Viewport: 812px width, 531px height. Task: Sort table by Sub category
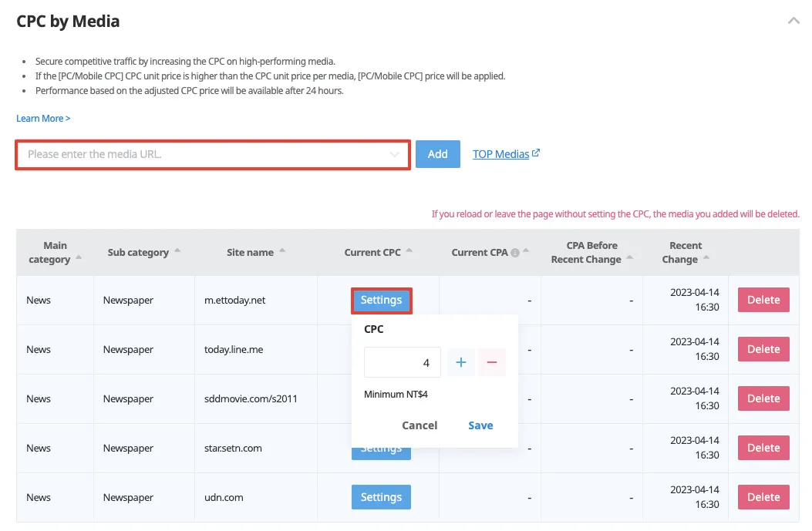[x=177, y=251]
